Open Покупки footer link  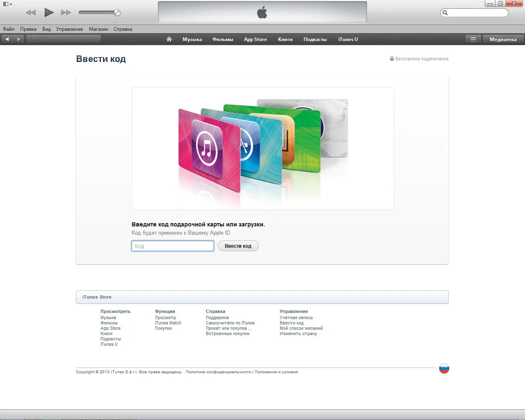click(x=163, y=328)
